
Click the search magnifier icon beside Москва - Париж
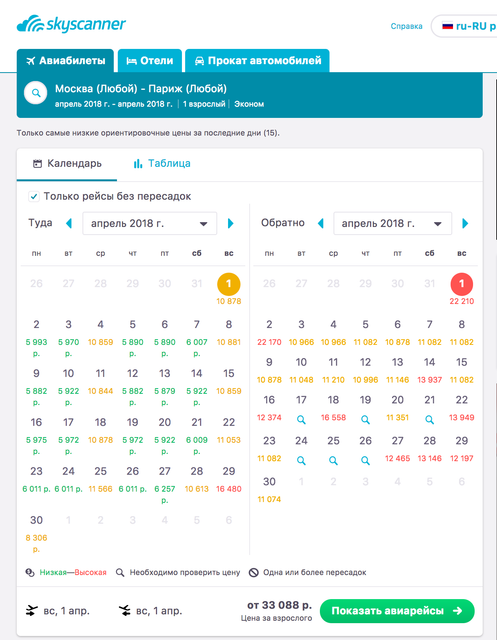(x=36, y=93)
